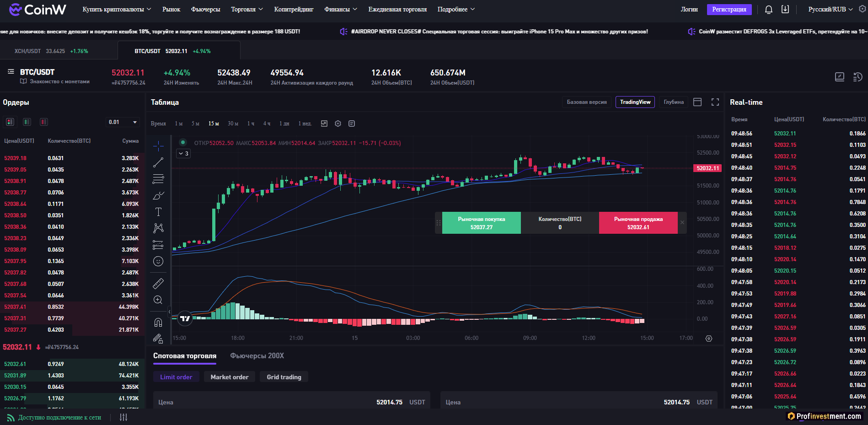This screenshot has width=868, height=425.
Task: Click the Логин link
Action: (x=689, y=9)
